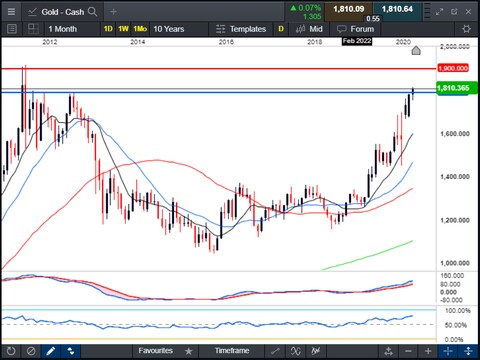Select the trend line drawing tool

click(275, 351)
